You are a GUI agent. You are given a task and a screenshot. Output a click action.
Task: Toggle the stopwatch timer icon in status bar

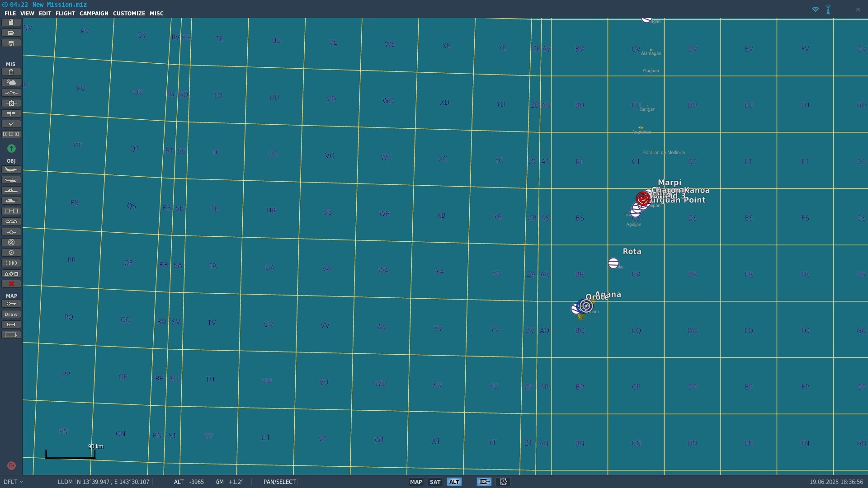click(x=503, y=482)
